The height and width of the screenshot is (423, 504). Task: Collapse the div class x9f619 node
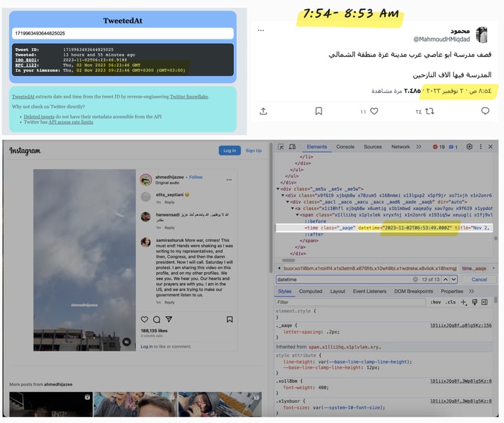[x=283, y=195]
